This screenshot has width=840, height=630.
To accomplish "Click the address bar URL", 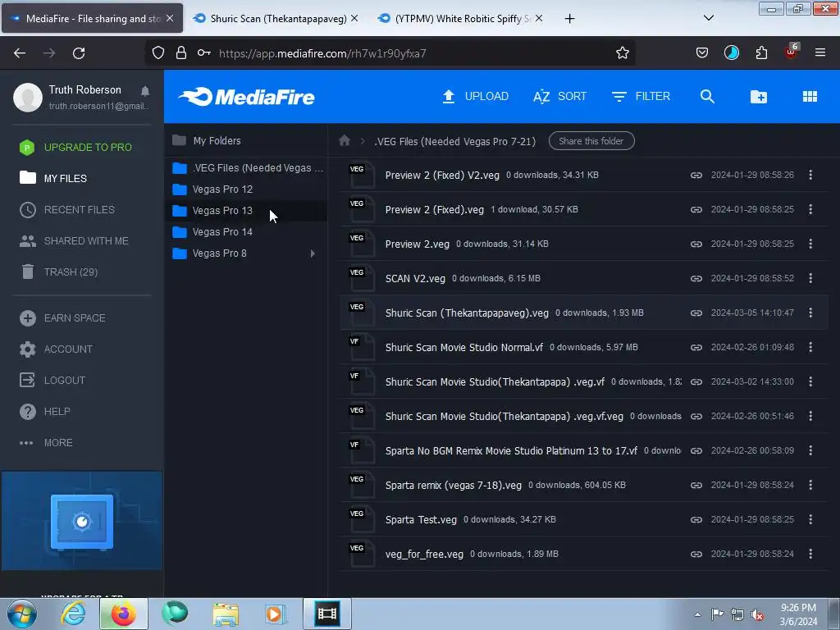I will (322, 53).
